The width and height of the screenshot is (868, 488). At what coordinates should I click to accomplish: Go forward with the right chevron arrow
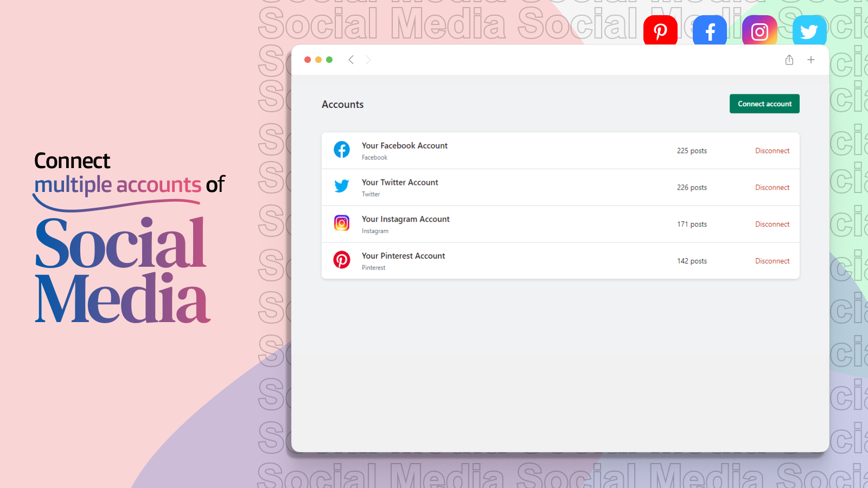pyautogui.click(x=368, y=60)
